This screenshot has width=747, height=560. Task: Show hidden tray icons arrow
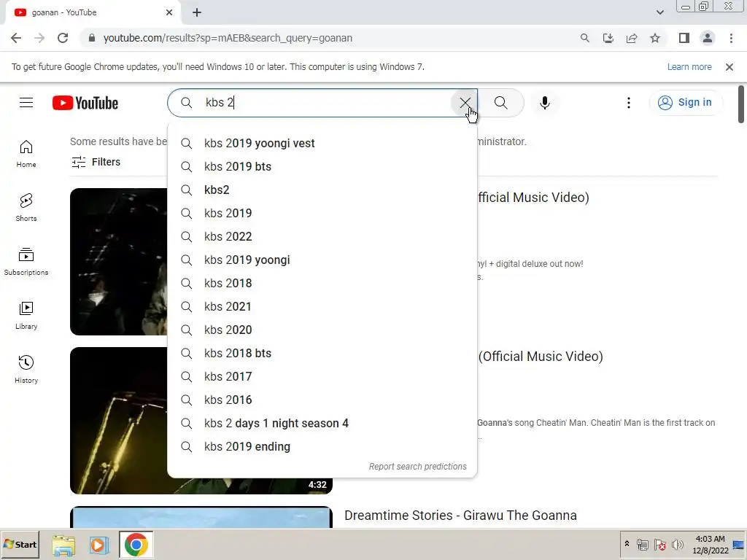tap(627, 544)
